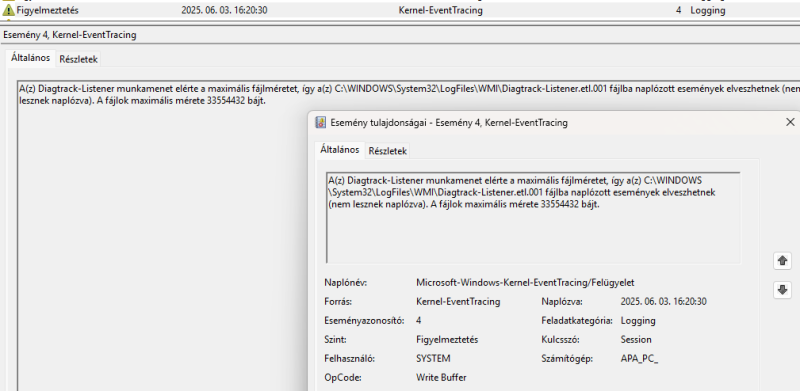Viewport: 800px width, 391px height.
Task: Show previous event with up arrow button
Action: tap(782, 260)
